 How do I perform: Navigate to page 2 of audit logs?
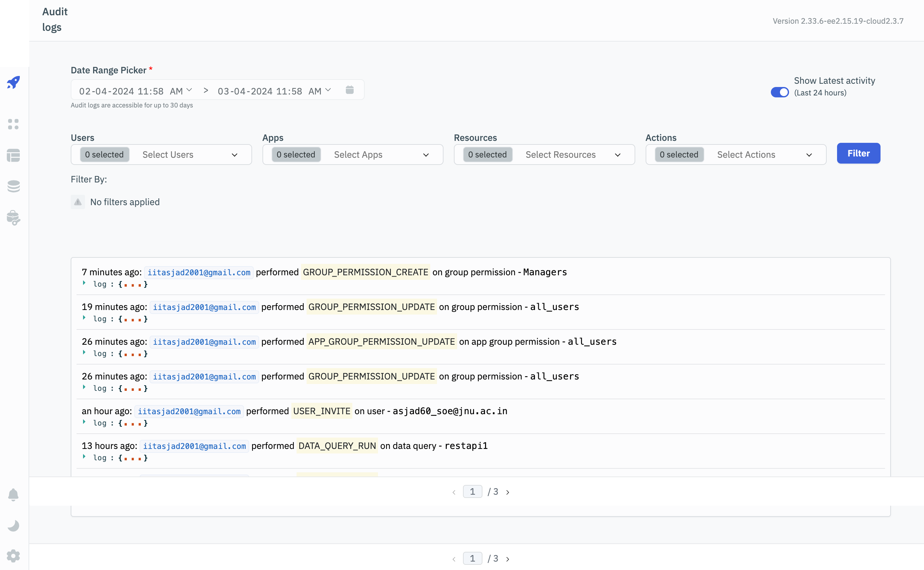[508, 491]
